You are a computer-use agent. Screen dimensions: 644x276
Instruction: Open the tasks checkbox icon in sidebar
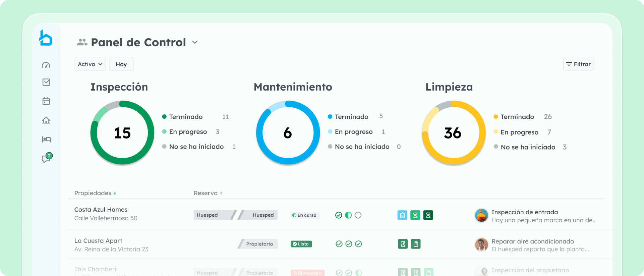click(x=46, y=82)
